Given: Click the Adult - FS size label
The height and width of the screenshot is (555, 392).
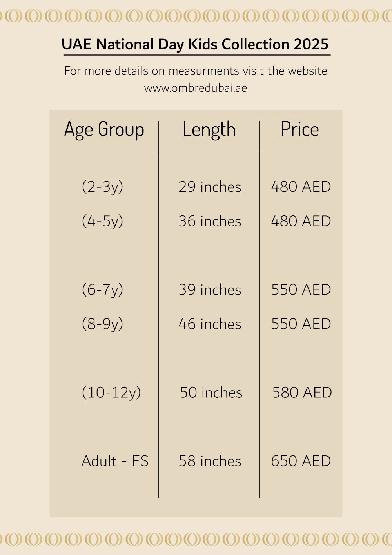Looking at the screenshot, I should [x=115, y=461].
